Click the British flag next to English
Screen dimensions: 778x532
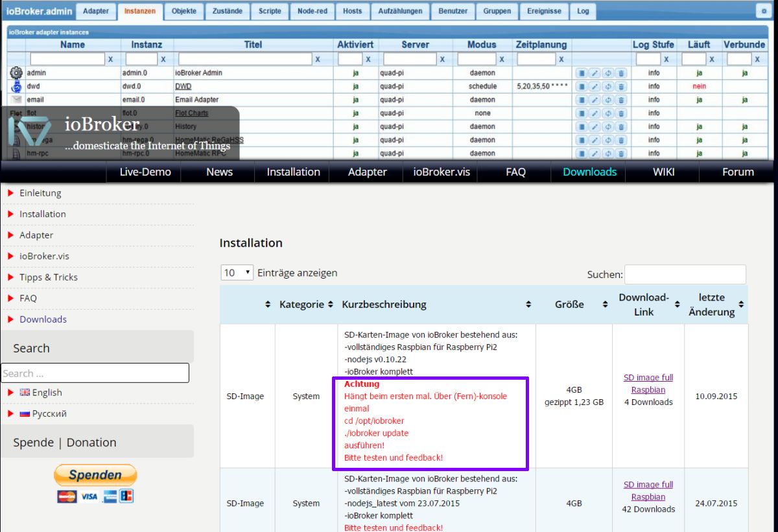[25, 392]
